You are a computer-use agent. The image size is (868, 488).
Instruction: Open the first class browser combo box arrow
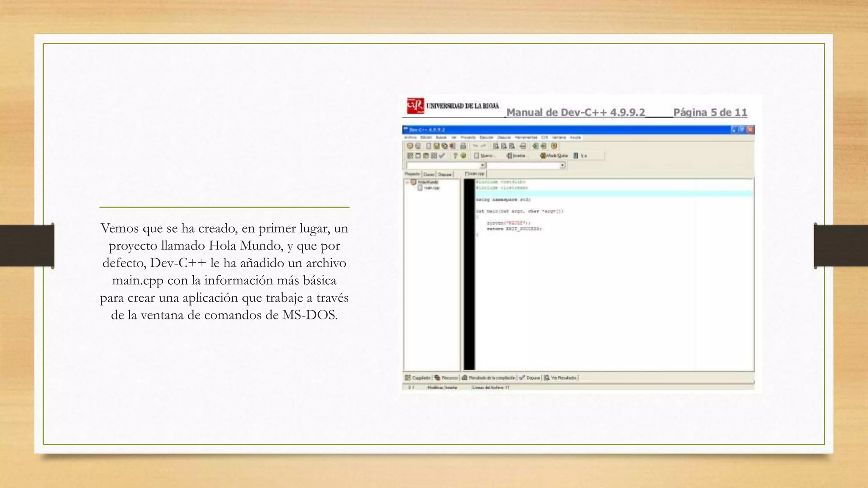click(x=482, y=165)
